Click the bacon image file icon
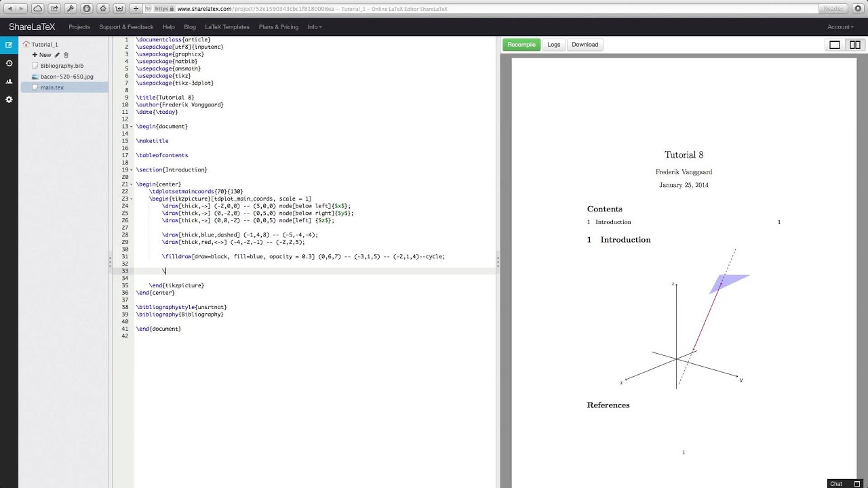The width and height of the screenshot is (868, 488). [35, 77]
